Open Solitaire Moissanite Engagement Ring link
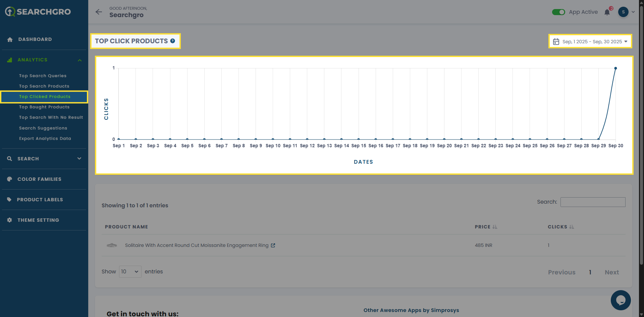 197,246
